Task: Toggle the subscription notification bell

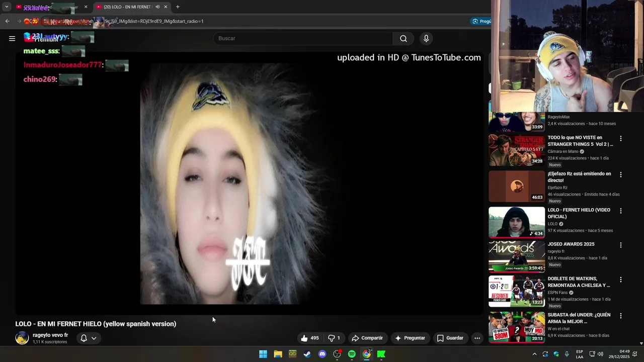Action: 84,338
